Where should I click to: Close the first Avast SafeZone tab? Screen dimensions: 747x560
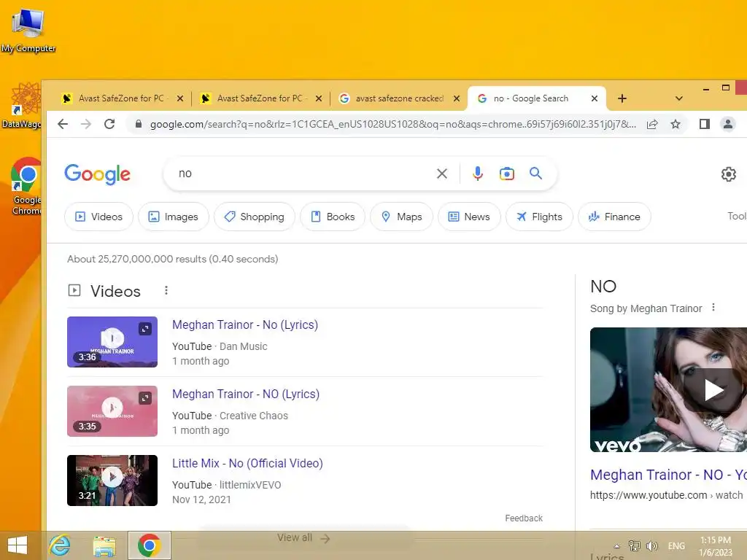(180, 98)
